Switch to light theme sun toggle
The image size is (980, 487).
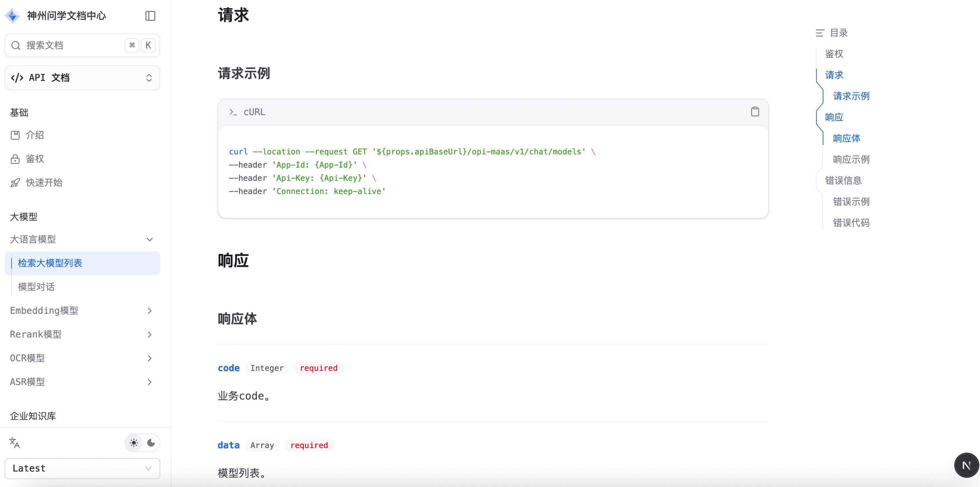click(134, 442)
